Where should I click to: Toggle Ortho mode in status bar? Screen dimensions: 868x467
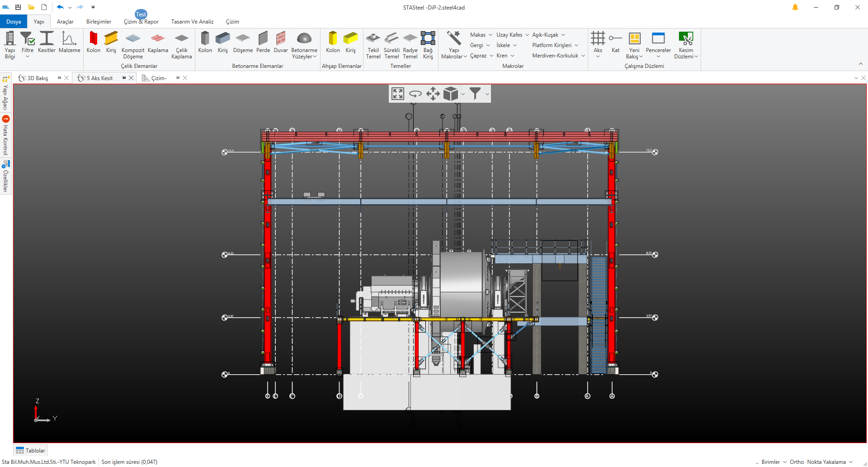[x=797, y=462]
